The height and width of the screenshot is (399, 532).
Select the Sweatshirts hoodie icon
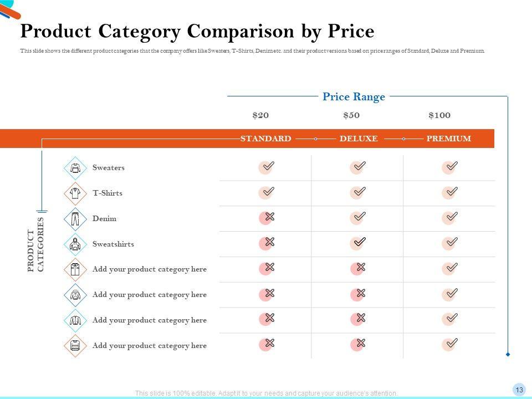tap(75, 244)
